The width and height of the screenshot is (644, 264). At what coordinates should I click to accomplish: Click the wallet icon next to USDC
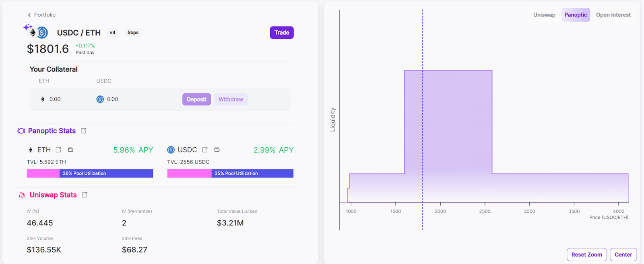tap(217, 150)
